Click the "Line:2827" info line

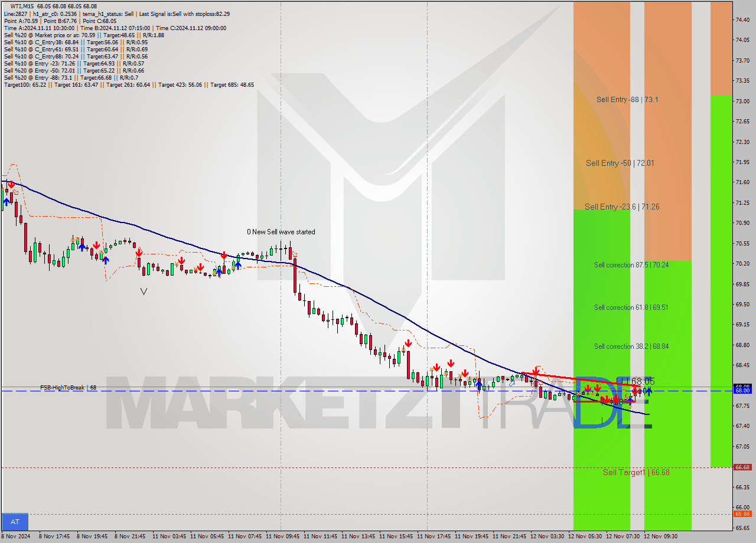pos(117,14)
